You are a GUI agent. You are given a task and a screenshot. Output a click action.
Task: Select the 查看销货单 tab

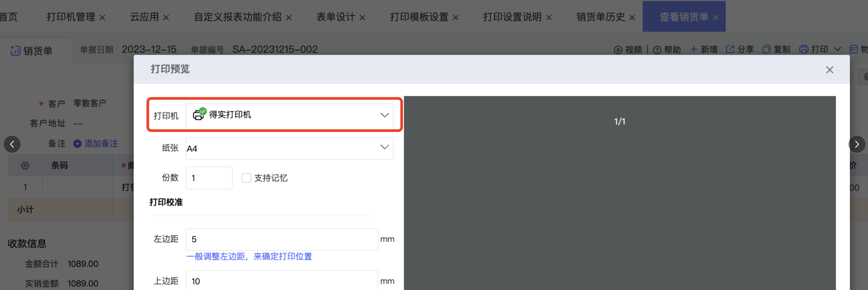(x=684, y=17)
